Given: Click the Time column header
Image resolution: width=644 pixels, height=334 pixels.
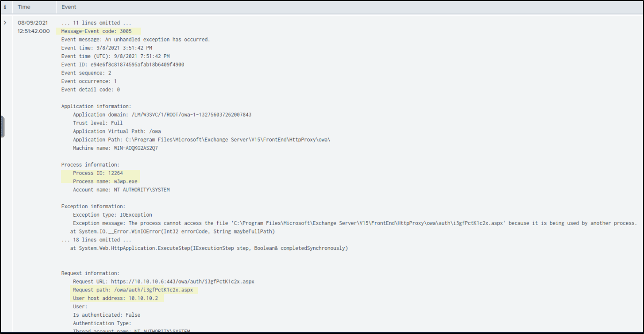Looking at the screenshot, I should (24, 7).
